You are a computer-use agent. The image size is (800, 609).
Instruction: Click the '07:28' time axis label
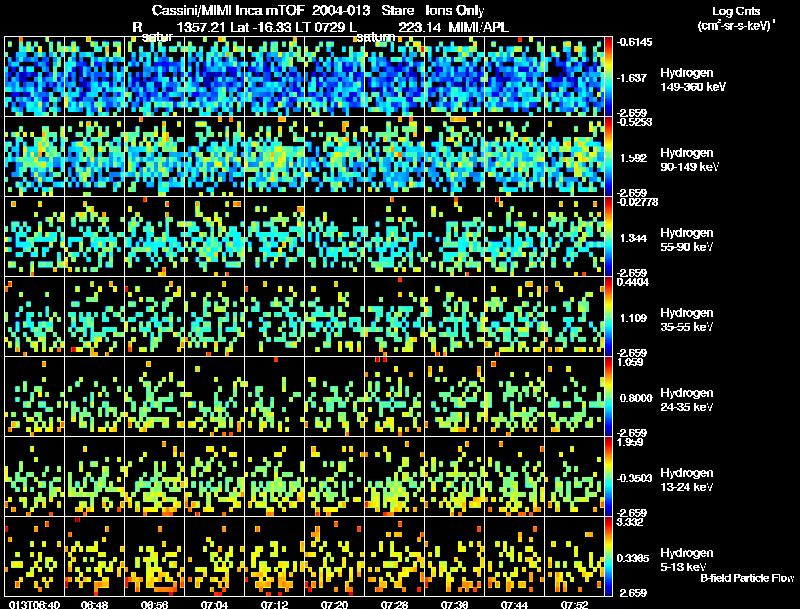pyautogui.click(x=394, y=605)
